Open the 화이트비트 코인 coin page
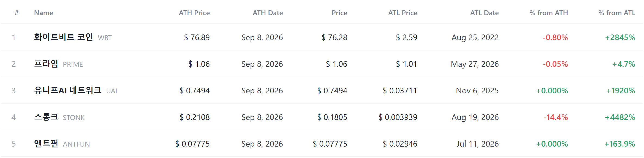This screenshot has width=644, height=158. [x=63, y=37]
